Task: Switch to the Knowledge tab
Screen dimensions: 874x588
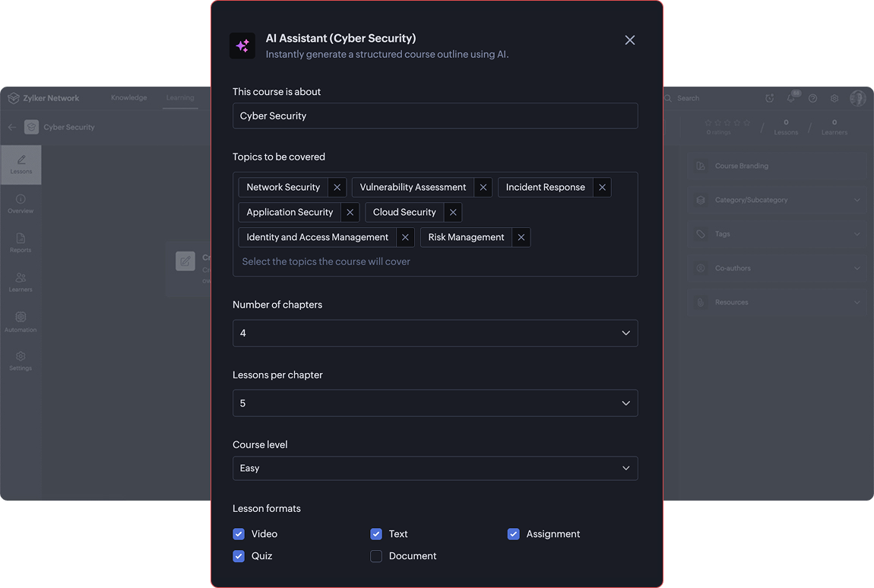Action: [x=128, y=98]
